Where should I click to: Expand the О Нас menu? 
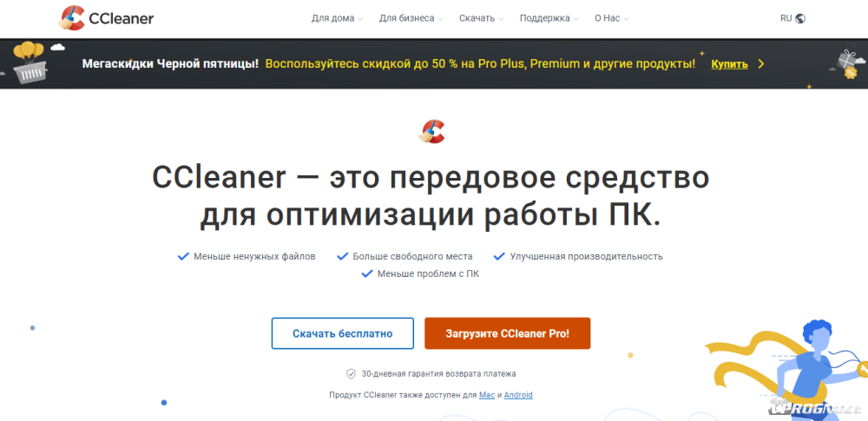tap(612, 18)
